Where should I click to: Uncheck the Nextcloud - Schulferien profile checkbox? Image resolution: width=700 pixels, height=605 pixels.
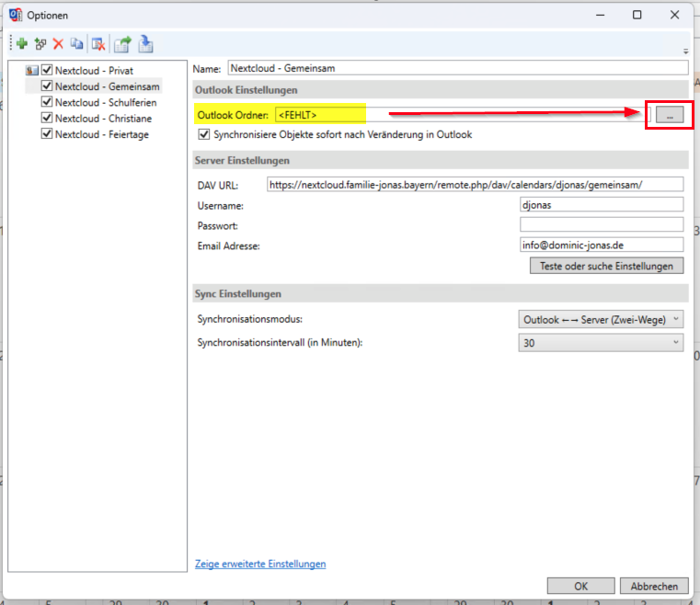coord(48,102)
